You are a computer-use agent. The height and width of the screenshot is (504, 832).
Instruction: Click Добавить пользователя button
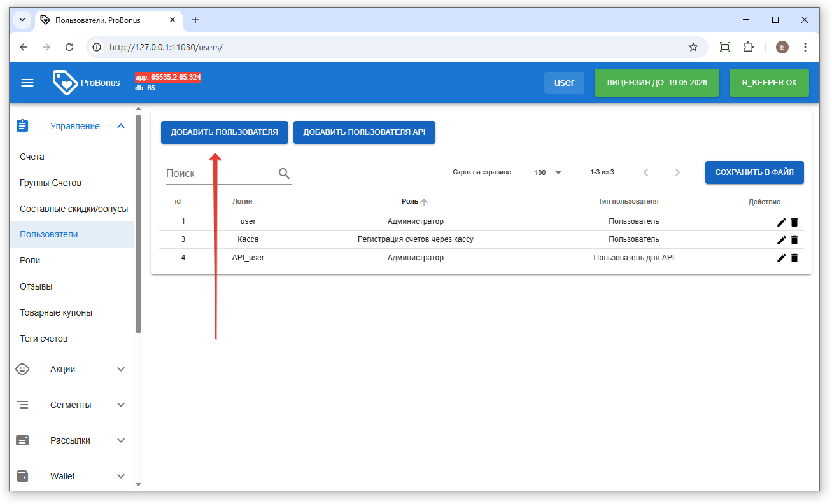(224, 132)
